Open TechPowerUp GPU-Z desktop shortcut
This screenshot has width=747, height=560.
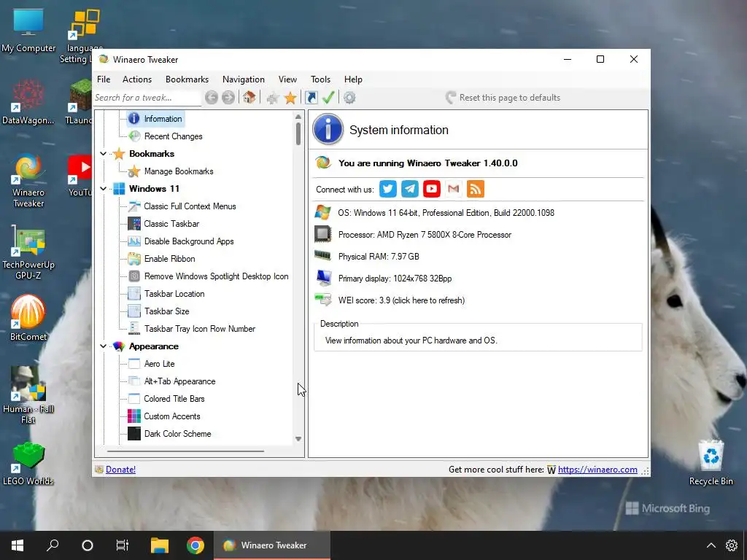[28, 252]
